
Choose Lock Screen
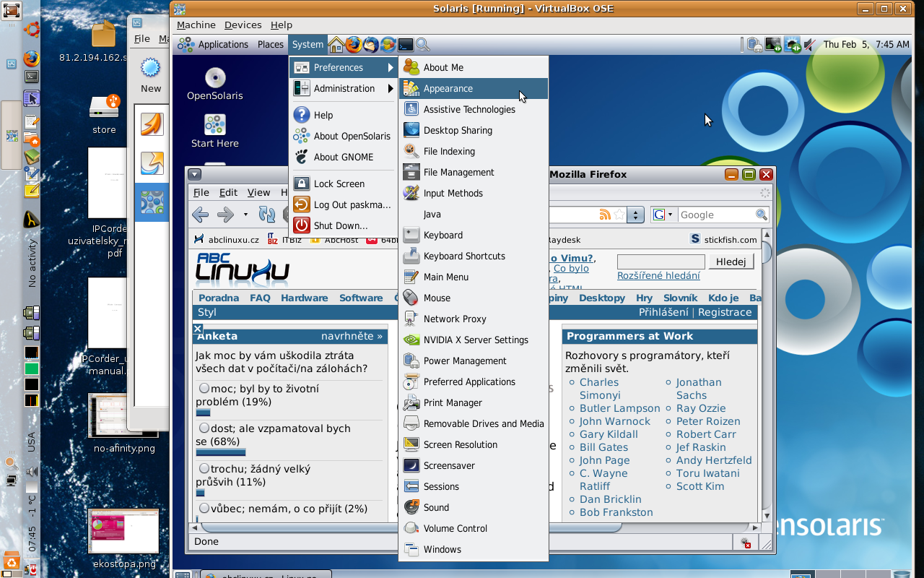tap(344, 184)
